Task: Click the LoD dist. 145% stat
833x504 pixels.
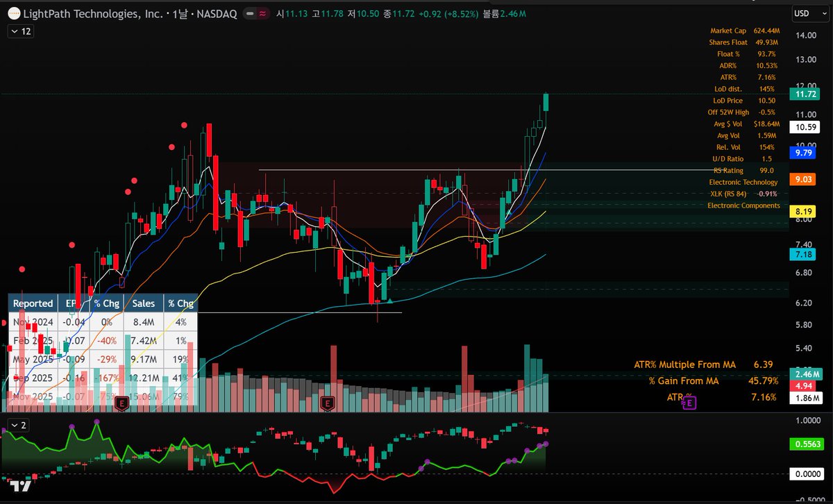Action: pyautogui.click(x=744, y=89)
